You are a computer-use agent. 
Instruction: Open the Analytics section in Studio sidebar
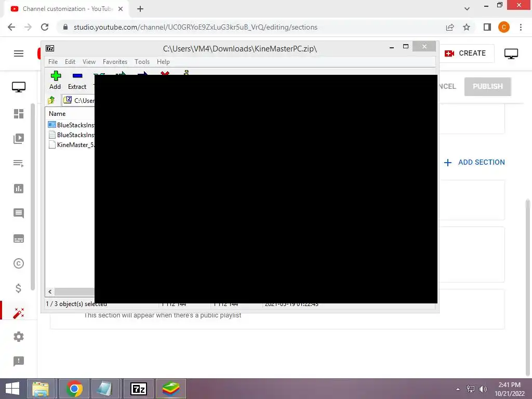coord(19,189)
